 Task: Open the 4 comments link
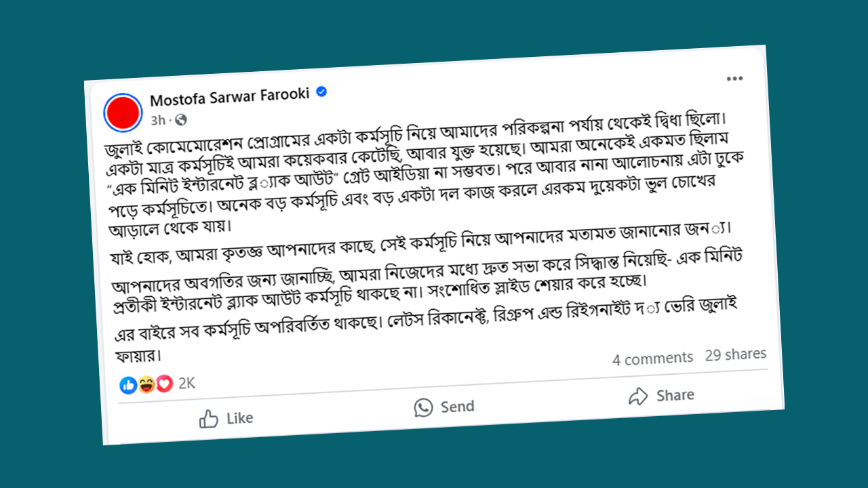[652, 359]
